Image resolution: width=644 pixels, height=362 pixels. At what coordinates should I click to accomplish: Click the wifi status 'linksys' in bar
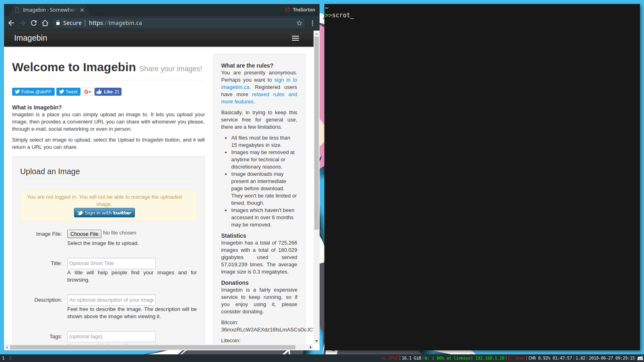click(x=464, y=358)
